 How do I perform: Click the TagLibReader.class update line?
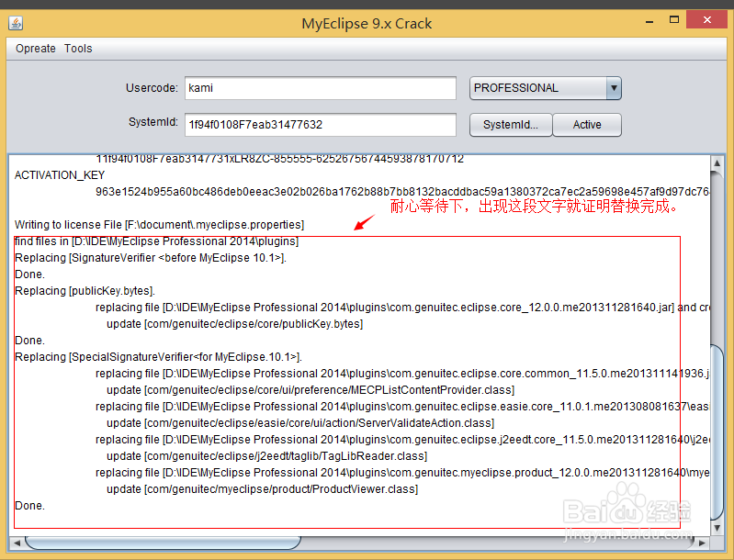(266, 456)
